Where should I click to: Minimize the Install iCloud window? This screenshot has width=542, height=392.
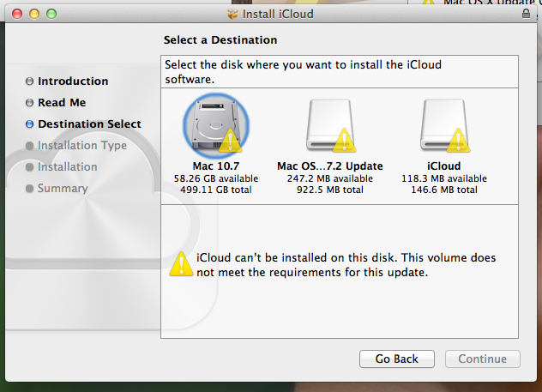34,14
